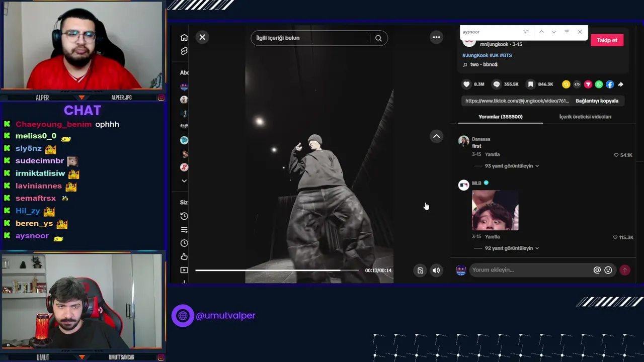The width and height of the screenshot is (644, 362).
Task: Toggle the auto-scroll icon beside the volume
Action: pyautogui.click(x=420, y=270)
